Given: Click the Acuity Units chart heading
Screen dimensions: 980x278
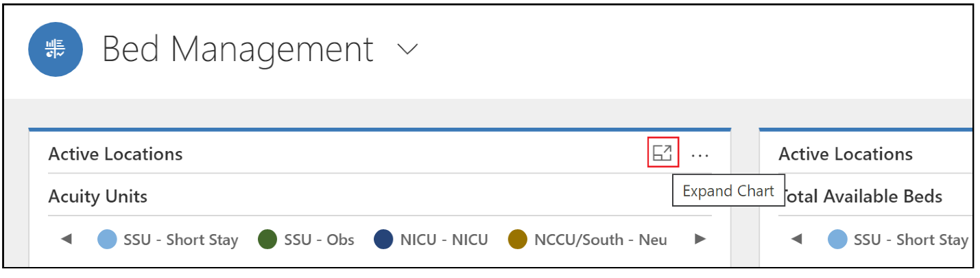Looking at the screenshot, I should click(x=98, y=197).
